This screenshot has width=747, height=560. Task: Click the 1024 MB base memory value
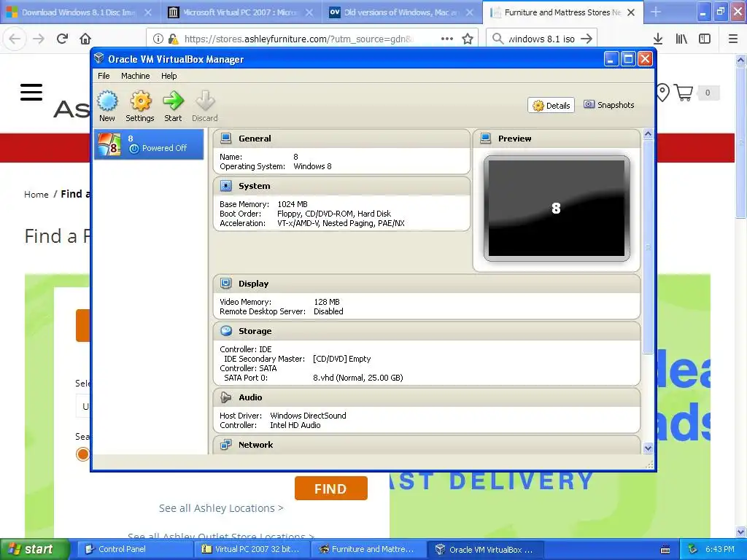tap(293, 204)
